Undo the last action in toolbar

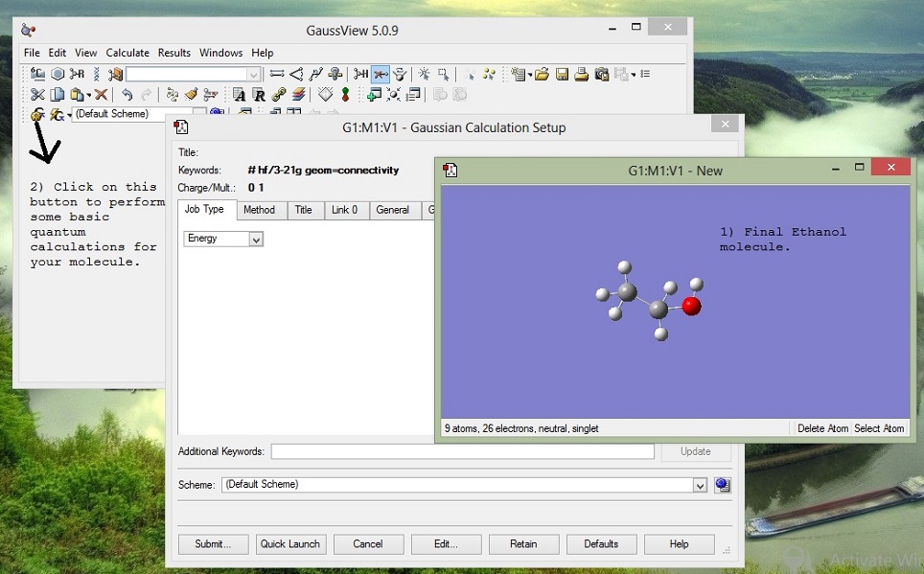[127, 94]
